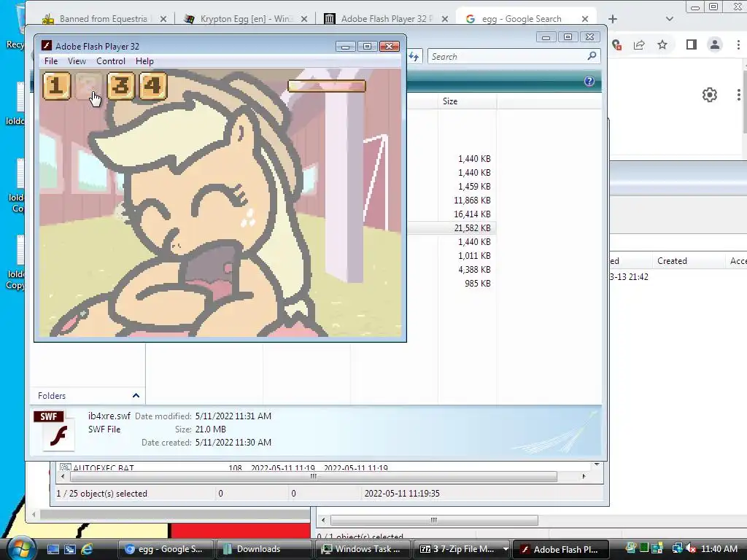Click the refresh arrows icon in Explorer
This screenshot has height=560, width=747.
click(x=414, y=57)
